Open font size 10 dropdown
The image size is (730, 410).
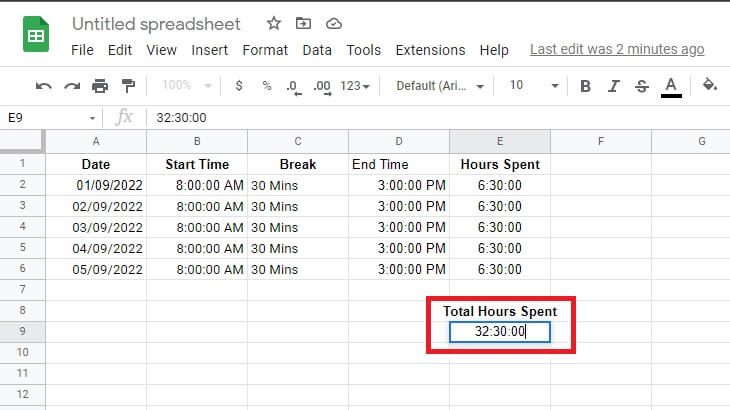[534, 86]
